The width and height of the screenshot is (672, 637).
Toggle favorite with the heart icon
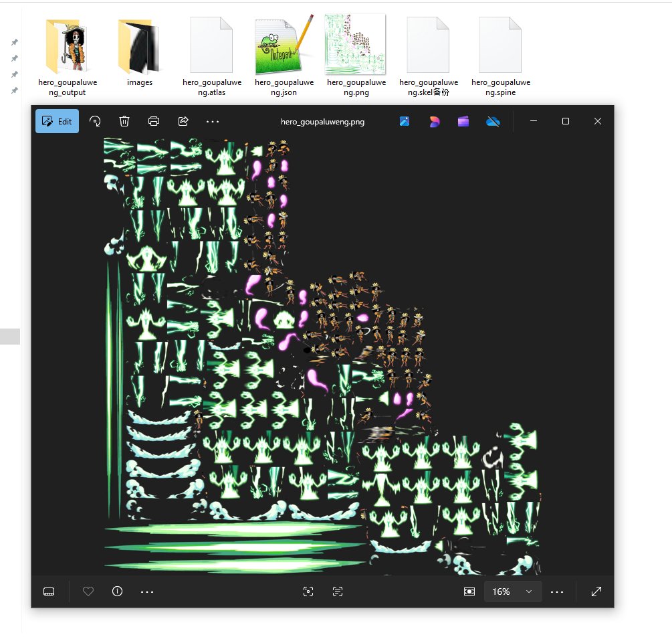(x=88, y=591)
